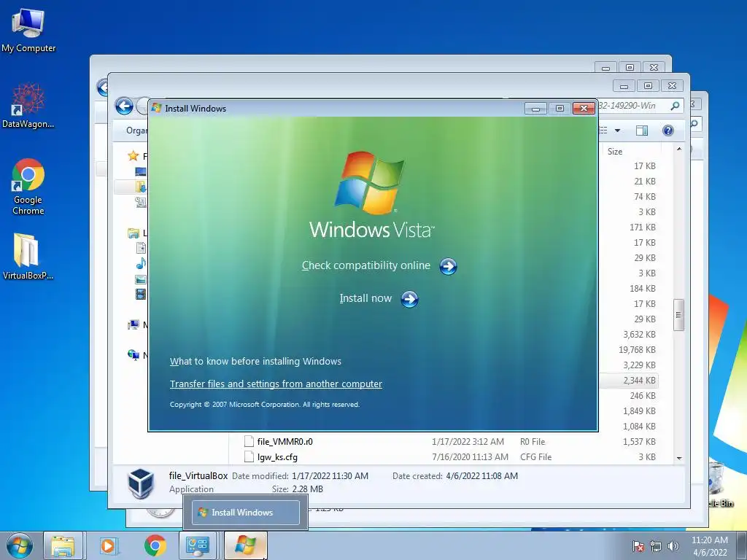
Task: Open Windows Explorer from taskbar
Action: tap(63, 545)
